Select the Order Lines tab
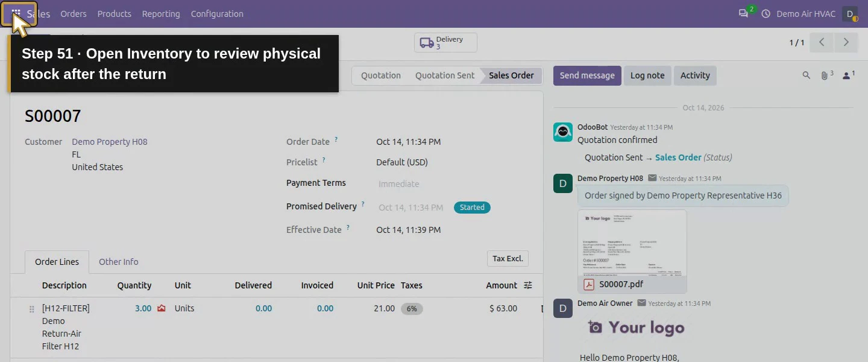 tap(57, 262)
